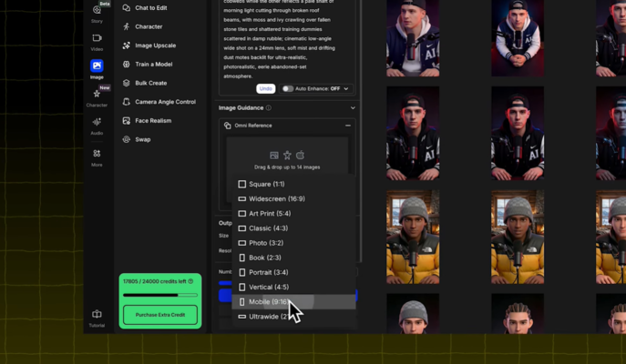Image resolution: width=626 pixels, height=364 pixels.
Task: Open middle red-lit black jacket thumbnail
Action: [518, 133]
